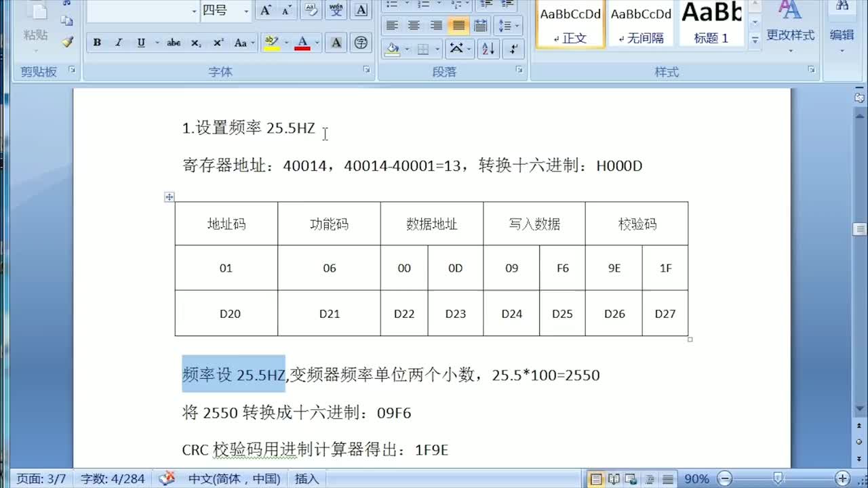
Task: Switch to Draft view
Action: click(x=668, y=479)
